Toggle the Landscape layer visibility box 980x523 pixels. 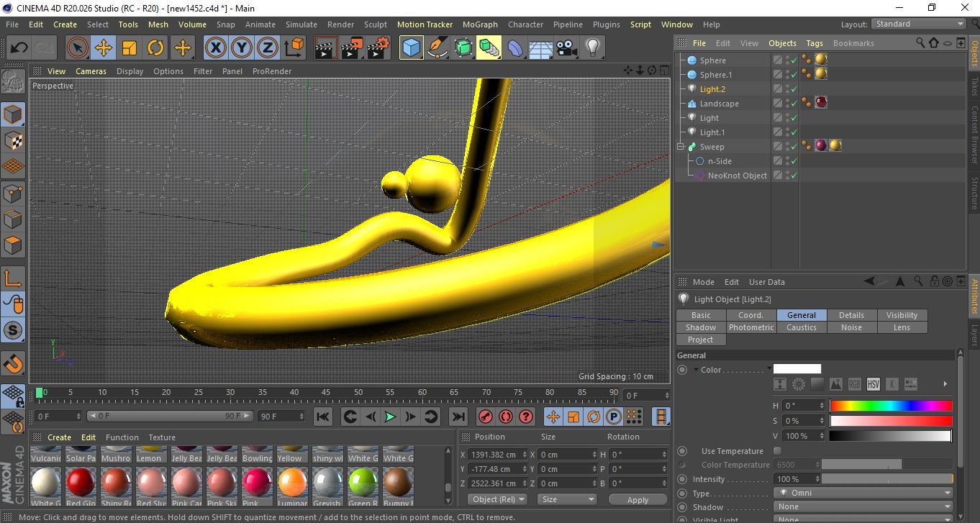(x=778, y=104)
